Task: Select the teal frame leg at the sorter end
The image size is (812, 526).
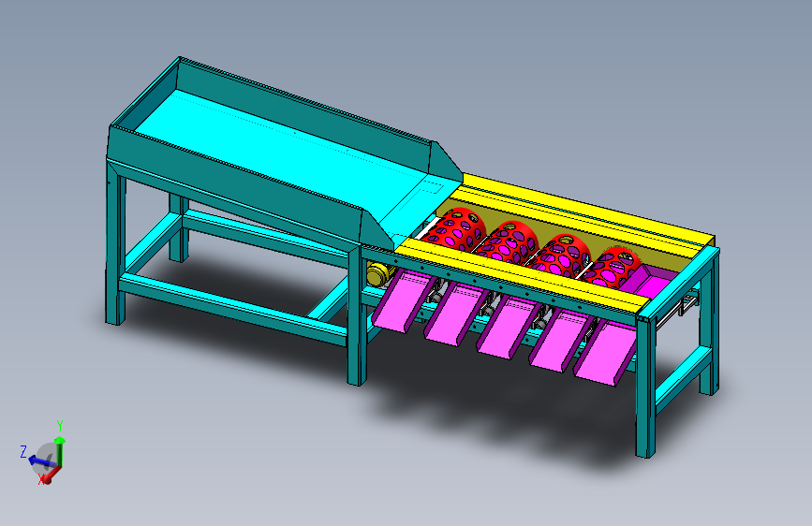Action: click(x=645, y=387)
